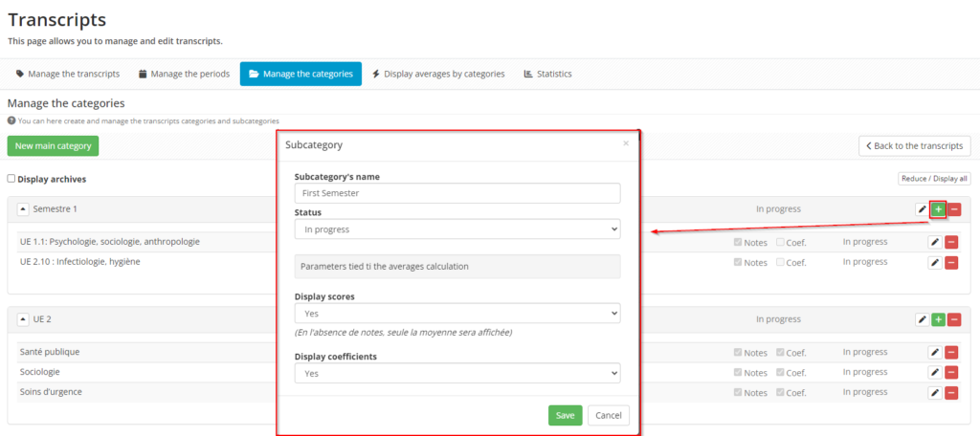Open the Display scores dropdown
This screenshot has width=980, height=436.
(x=457, y=313)
